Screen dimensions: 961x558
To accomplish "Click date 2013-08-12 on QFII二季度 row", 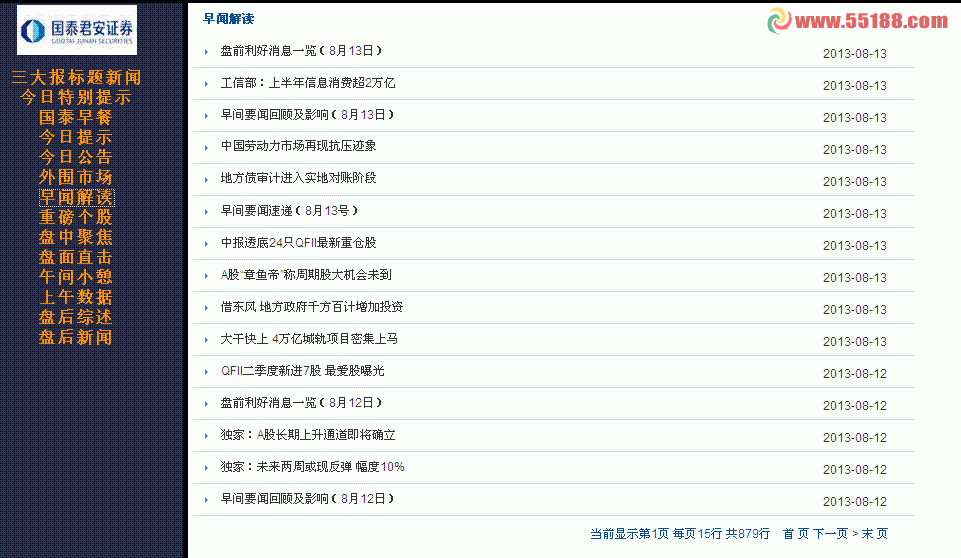I will [x=854, y=373].
